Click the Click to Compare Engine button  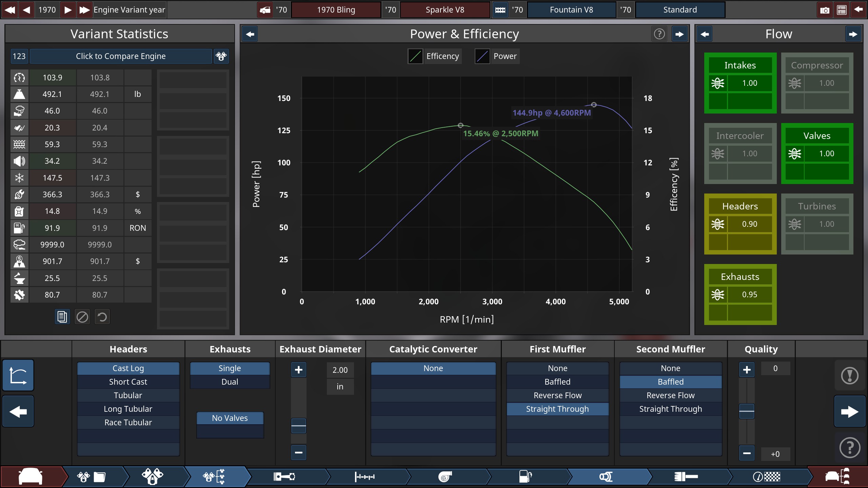point(121,56)
